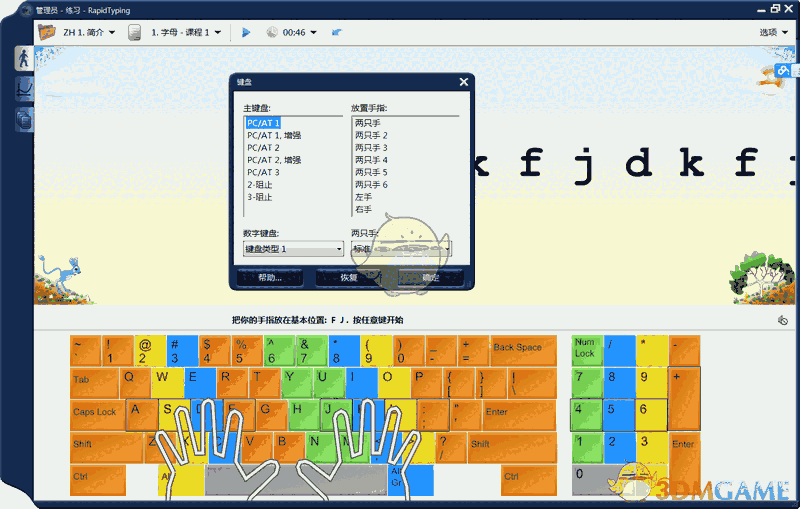The height and width of the screenshot is (509, 800).
Task: Click the A key on home row
Action: point(142,415)
